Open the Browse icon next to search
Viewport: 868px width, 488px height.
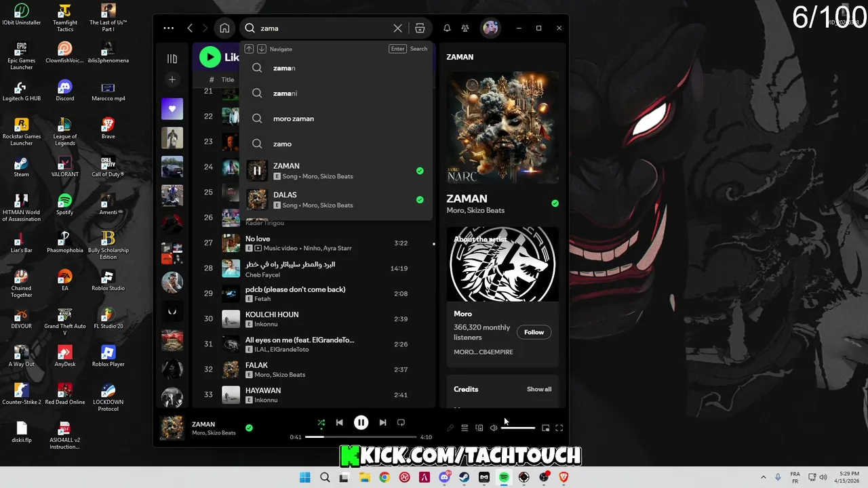click(x=420, y=28)
